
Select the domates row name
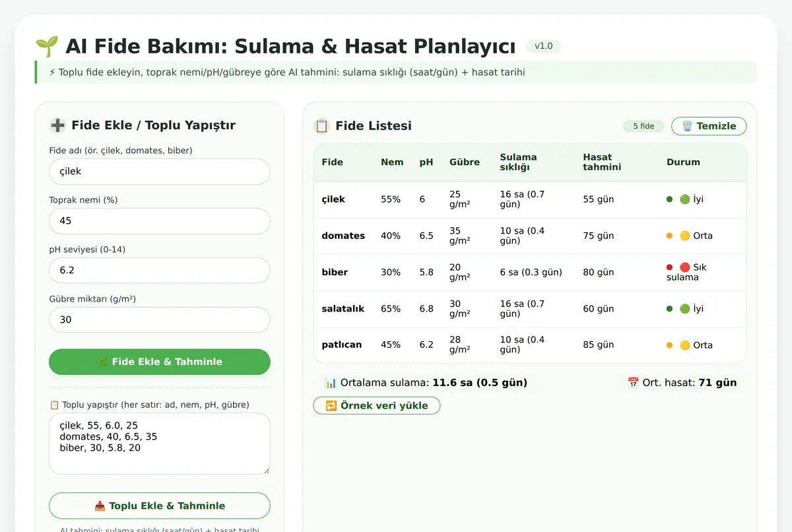pos(343,236)
